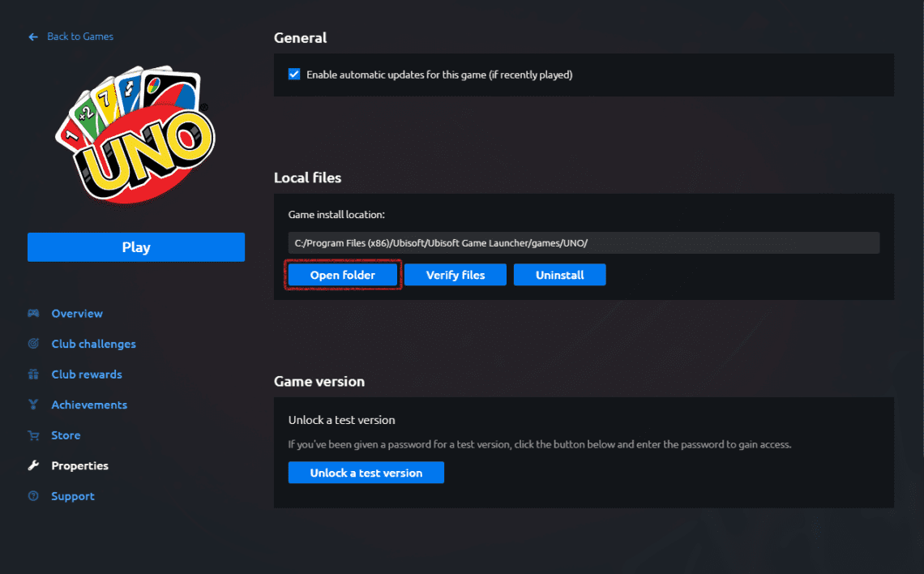Disable automatic updates for this game
924x574 pixels.
point(293,73)
